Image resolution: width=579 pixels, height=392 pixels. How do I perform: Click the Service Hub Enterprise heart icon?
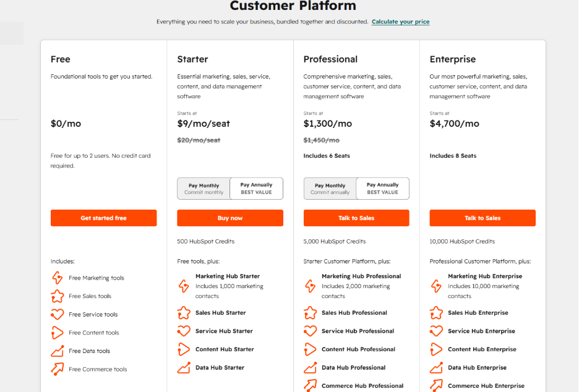coord(437,331)
